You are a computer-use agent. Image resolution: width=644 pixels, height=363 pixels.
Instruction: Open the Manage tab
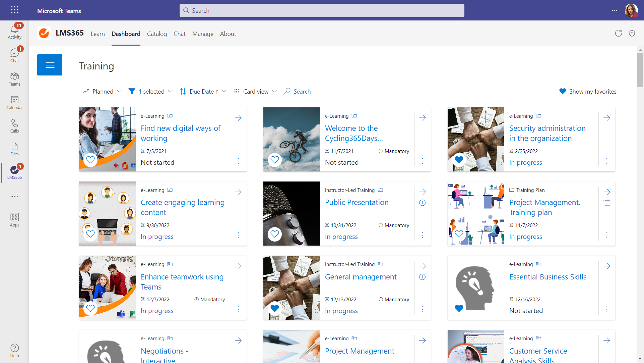(203, 34)
